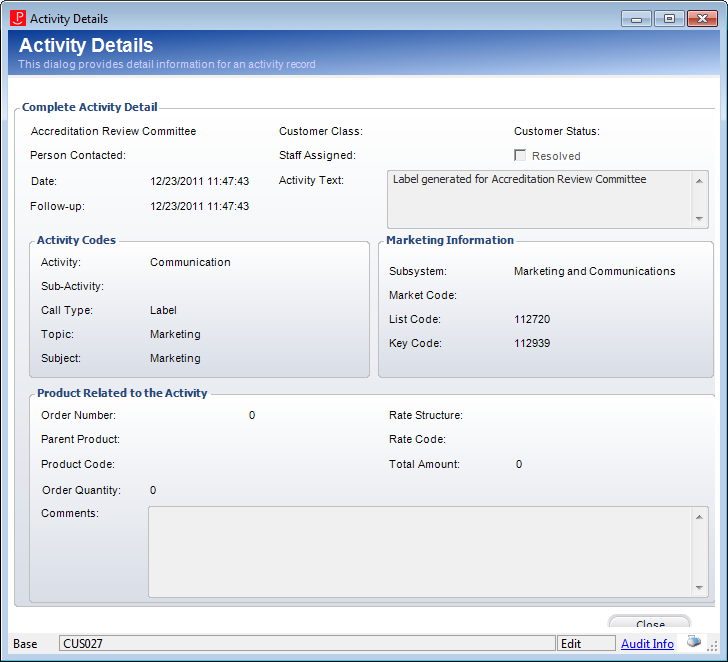Click the List Code value 112720
728x662 pixels.
532,319
